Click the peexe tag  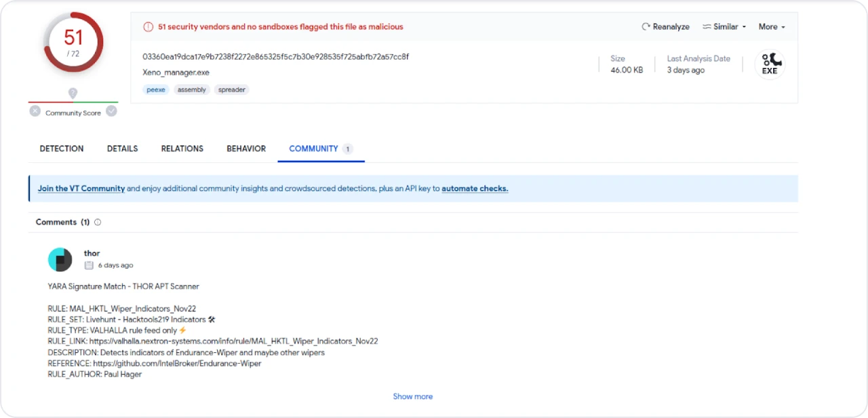156,90
